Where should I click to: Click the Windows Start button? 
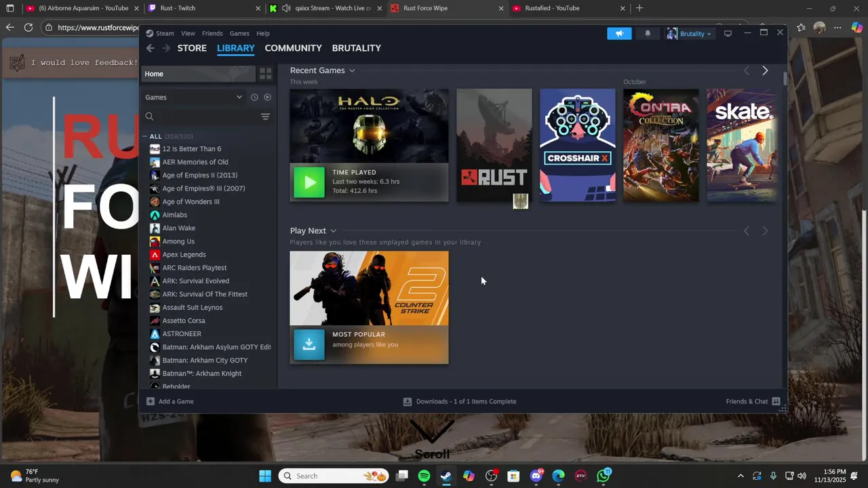265,476
